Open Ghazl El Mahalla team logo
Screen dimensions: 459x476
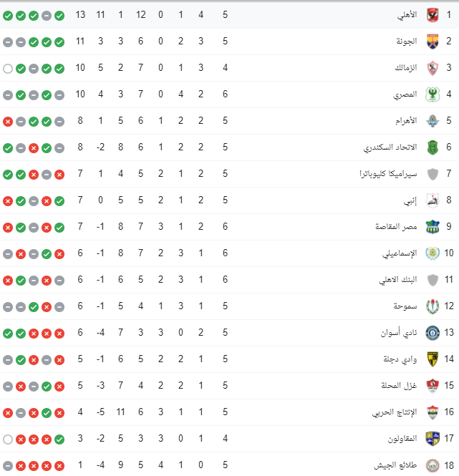point(433,386)
